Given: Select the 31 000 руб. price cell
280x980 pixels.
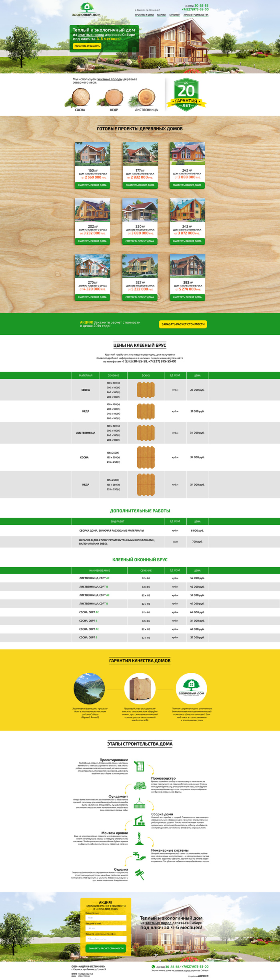Looking at the screenshot, I should [197, 411].
